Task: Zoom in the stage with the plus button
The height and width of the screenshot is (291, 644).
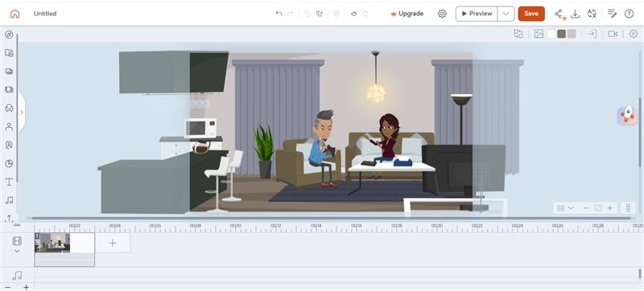Action: [x=609, y=208]
